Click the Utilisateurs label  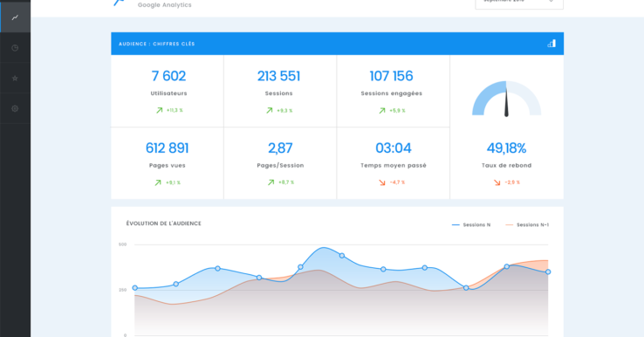coord(168,93)
